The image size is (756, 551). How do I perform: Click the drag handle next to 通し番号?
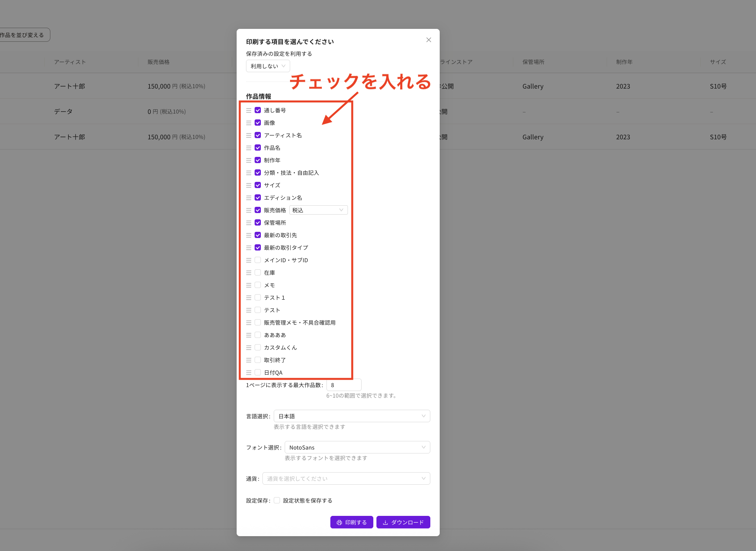pyautogui.click(x=250, y=110)
